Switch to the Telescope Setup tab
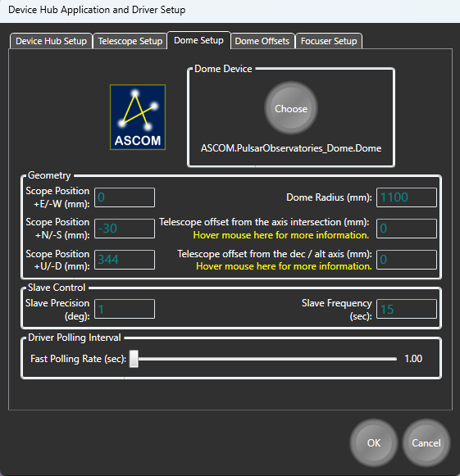 130,41
